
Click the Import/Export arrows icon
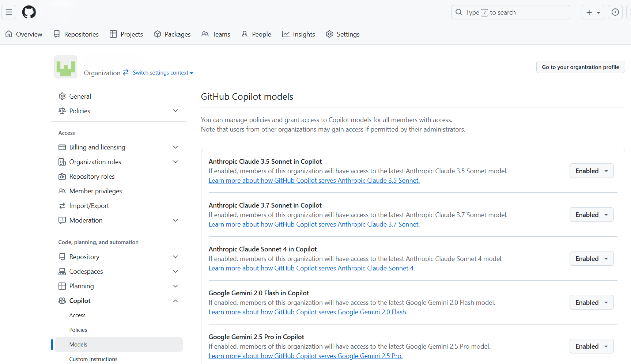pyautogui.click(x=62, y=206)
